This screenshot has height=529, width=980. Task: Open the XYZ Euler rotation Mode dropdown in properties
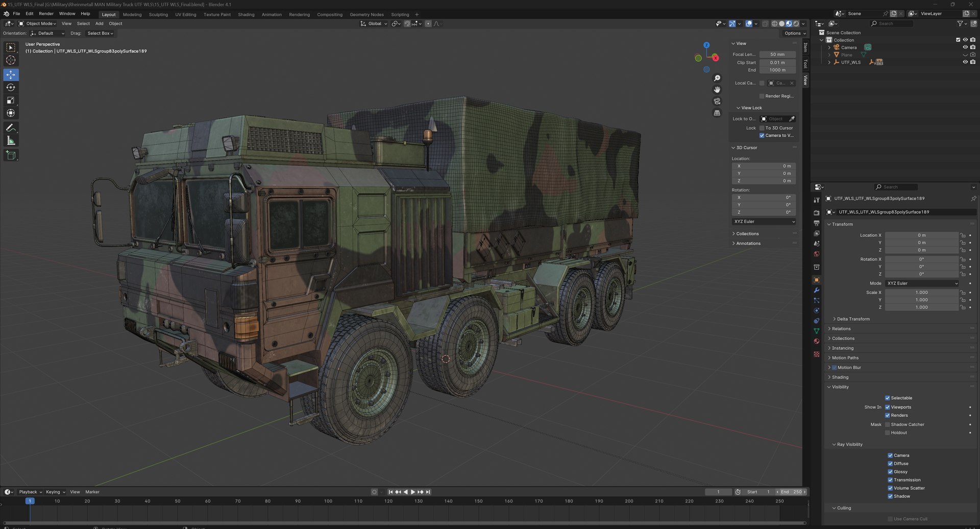[922, 283]
